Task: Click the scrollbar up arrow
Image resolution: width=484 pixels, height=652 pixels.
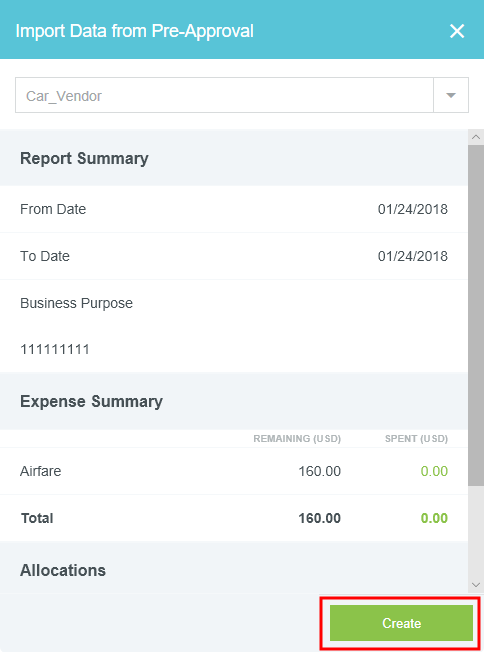Action: pyautogui.click(x=476, y=137)
